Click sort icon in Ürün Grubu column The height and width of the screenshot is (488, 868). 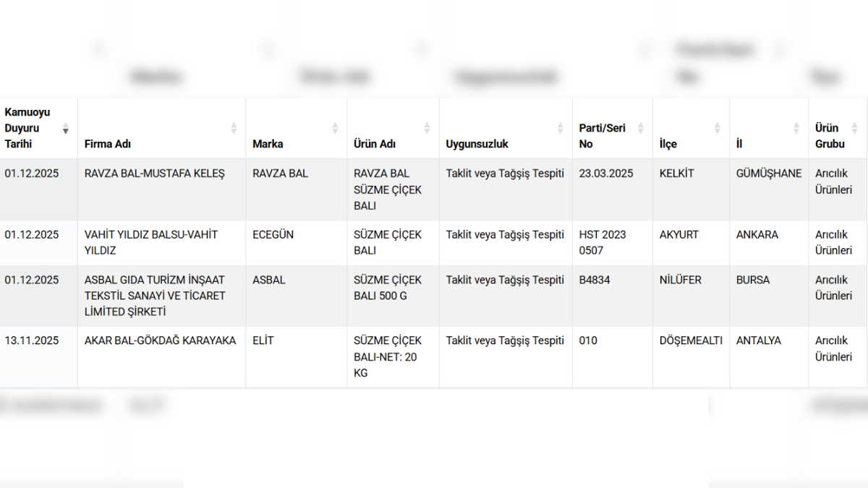(x=855, y=128)
